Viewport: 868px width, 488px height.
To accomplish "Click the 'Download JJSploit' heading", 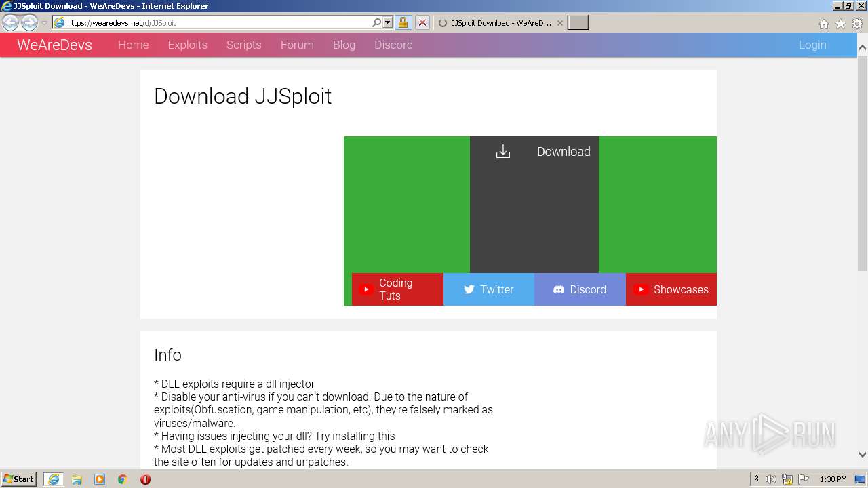I will pos(243,96).
